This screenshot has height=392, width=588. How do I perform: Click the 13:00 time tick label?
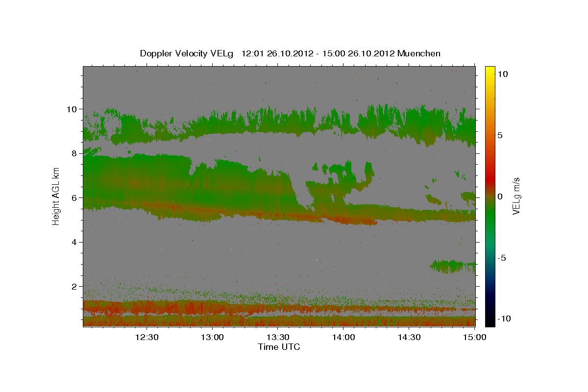(x=213, y=337)
